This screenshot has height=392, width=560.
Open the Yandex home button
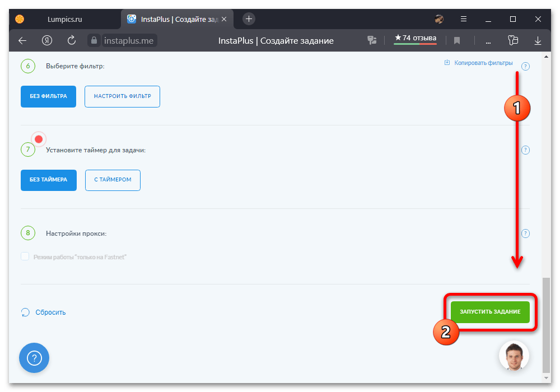47,40
